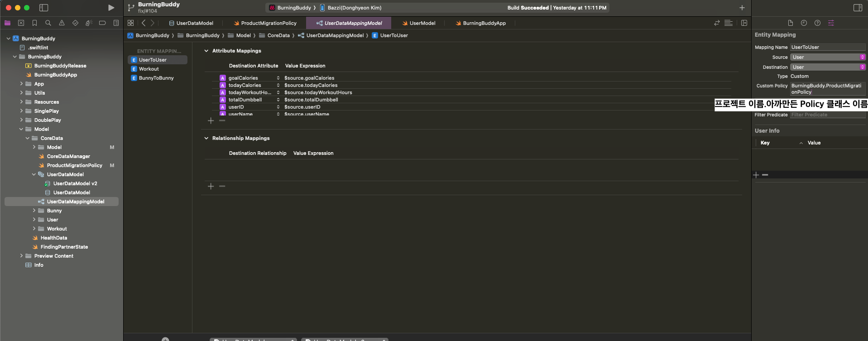Show the history inspector

tap(804, 23)
